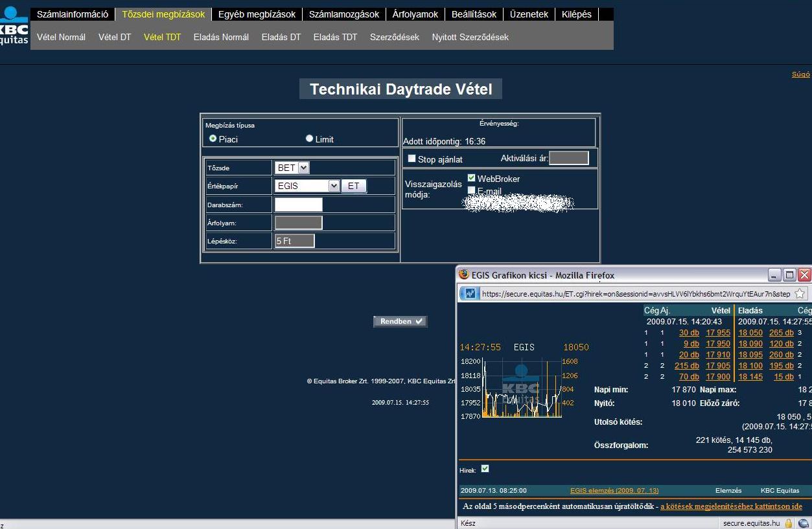The height and width of the screenshot is (529, 812).
Task: Click the 17 955 buy price link
Action: (718, 333)
